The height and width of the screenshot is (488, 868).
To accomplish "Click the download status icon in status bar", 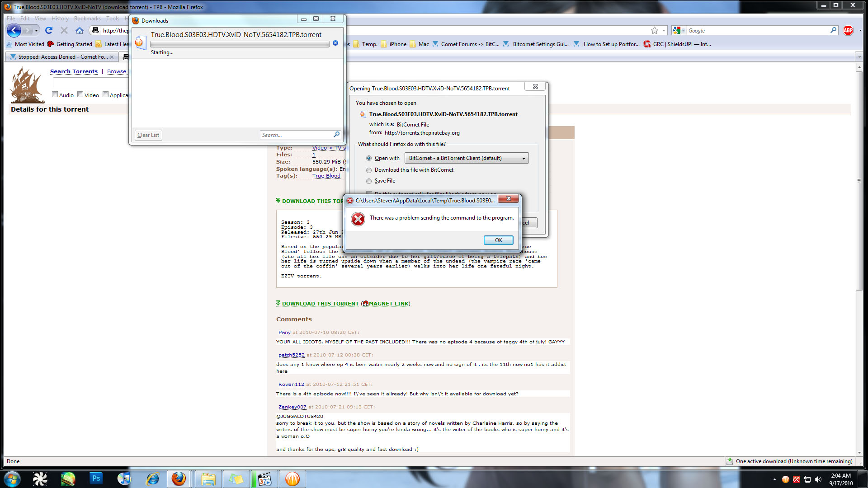I will pos(730,461).
